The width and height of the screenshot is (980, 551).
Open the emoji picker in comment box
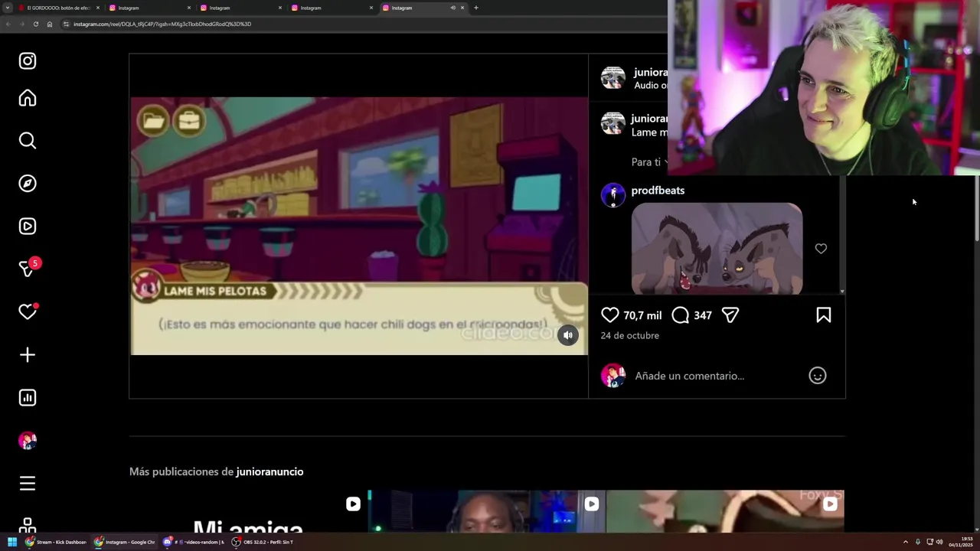[818, 376]
